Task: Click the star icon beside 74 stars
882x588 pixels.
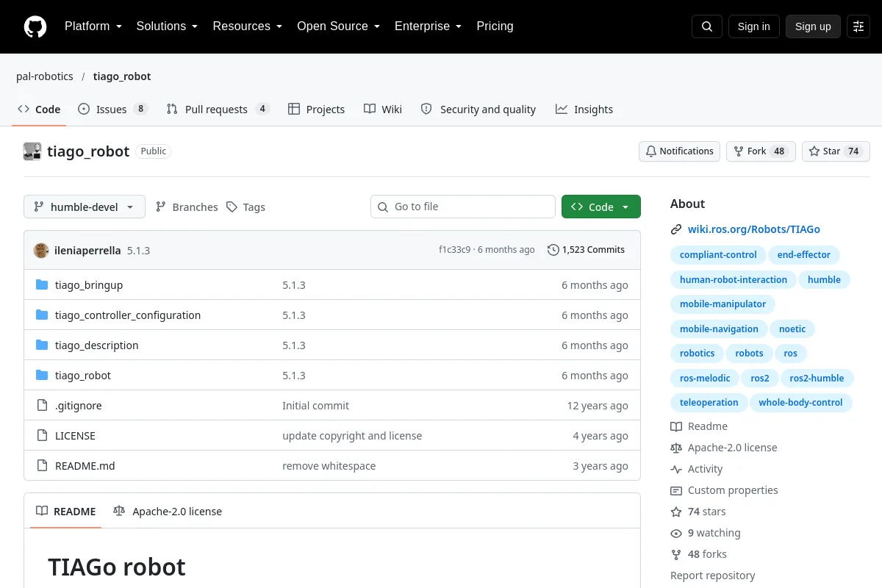Action: pos(676,512)
